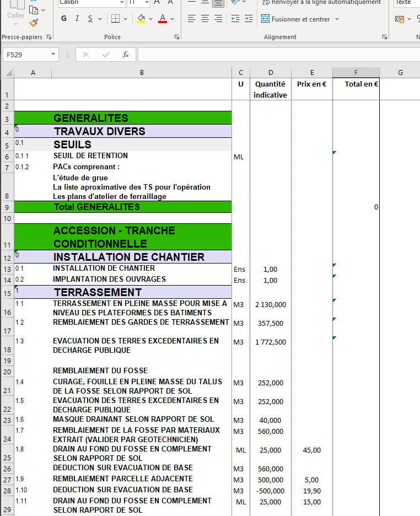Toggle Renvoyer à la ligne automatiquement
The image size is (420, 516).
click(x=321, y=3)
